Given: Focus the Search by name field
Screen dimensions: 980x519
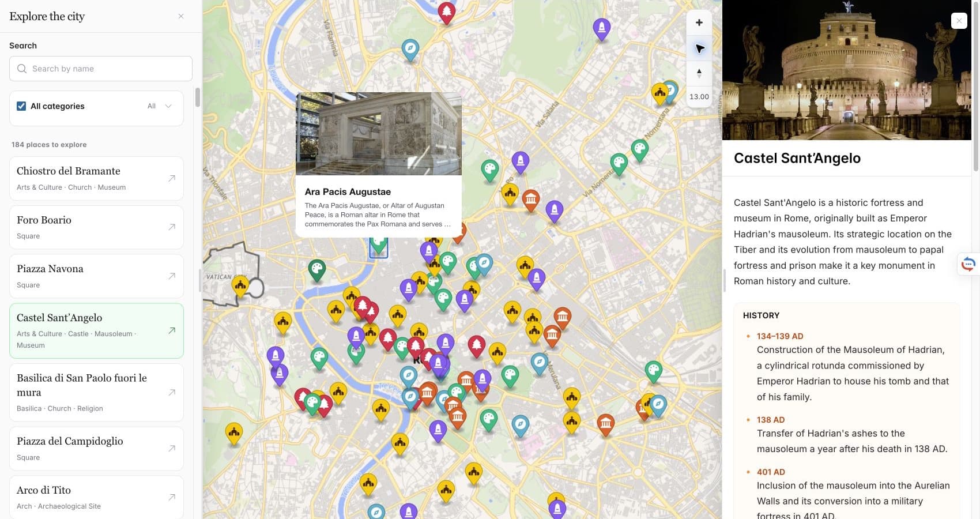Looking at the screenshot, I should 101,69.
